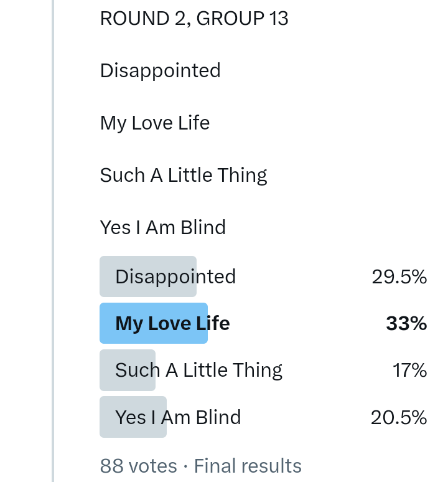The height and width of the screenshot is (482, 448).
Task: Click 'Disappointed' label inside poll results
Action: (x=175, y=276)
